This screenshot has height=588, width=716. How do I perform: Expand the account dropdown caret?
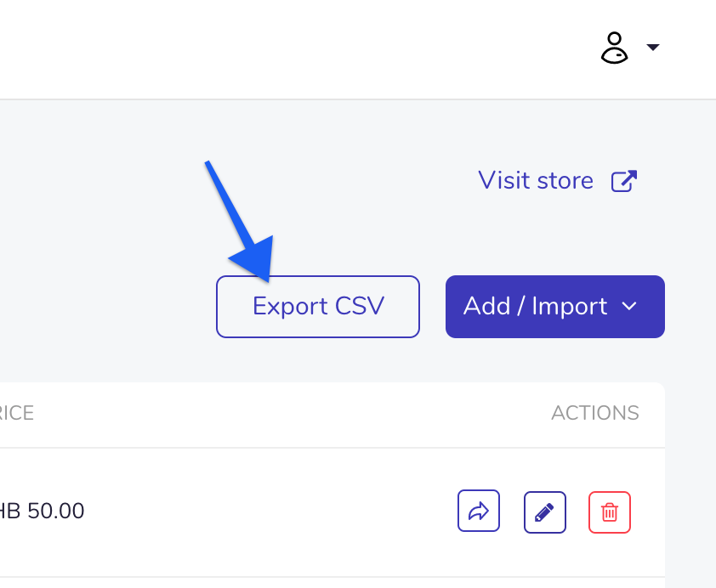point(653,47)
